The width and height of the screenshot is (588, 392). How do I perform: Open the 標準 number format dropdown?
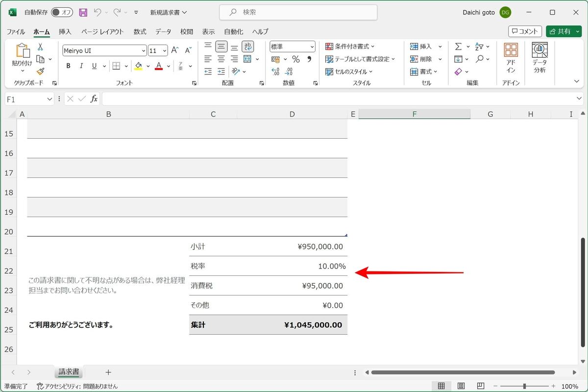pyautogui.click(x=312, y=47)
